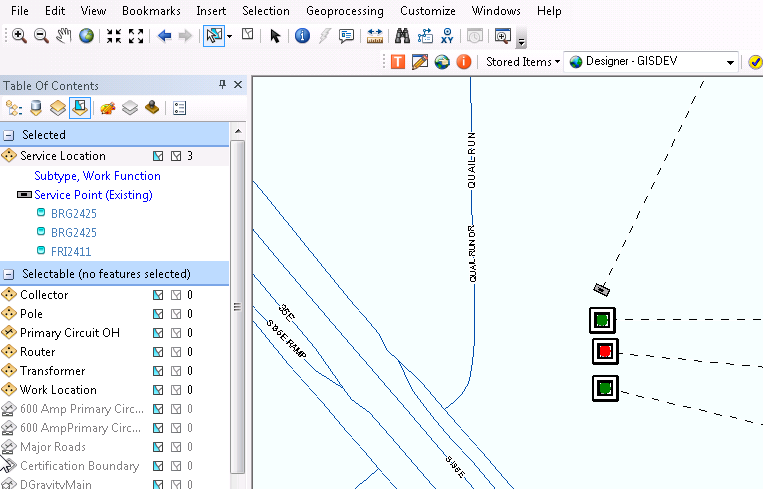
Task: Toggle selectable for Work Location layer
Action: click(158, 390)
